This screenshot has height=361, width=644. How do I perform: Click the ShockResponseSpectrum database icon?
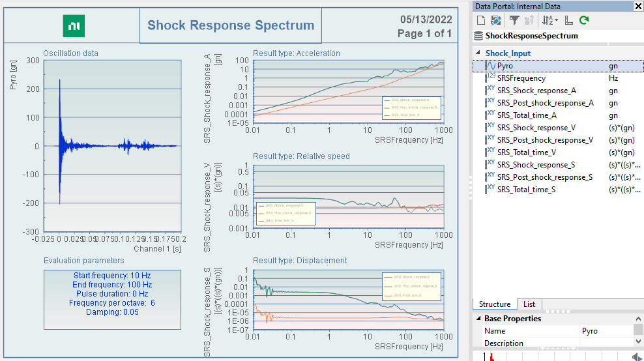pos(479,36)
